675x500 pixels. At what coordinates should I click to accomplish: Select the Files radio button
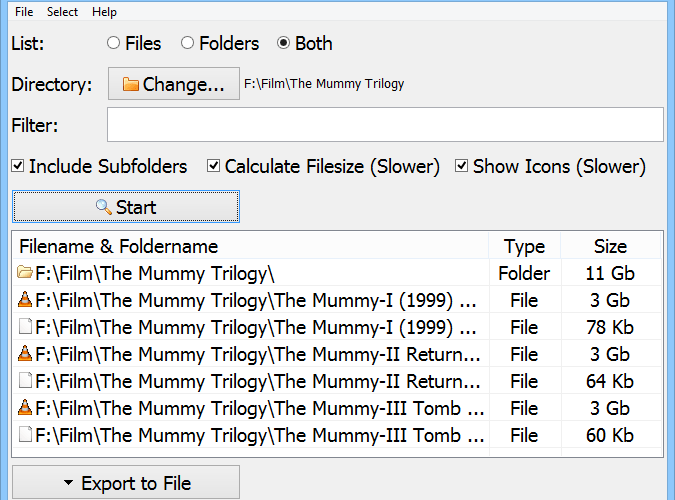click(113, 43)
